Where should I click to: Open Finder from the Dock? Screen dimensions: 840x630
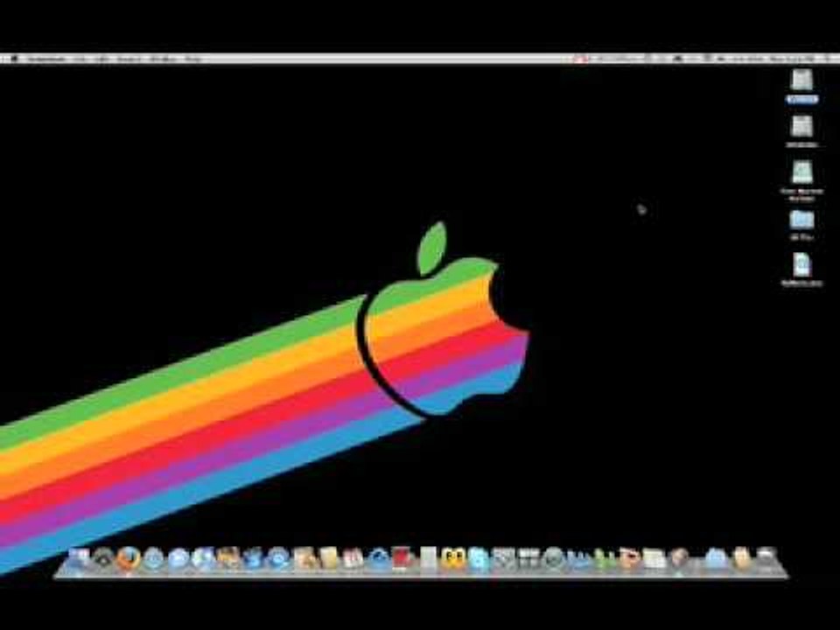click(x=79, y=558)
